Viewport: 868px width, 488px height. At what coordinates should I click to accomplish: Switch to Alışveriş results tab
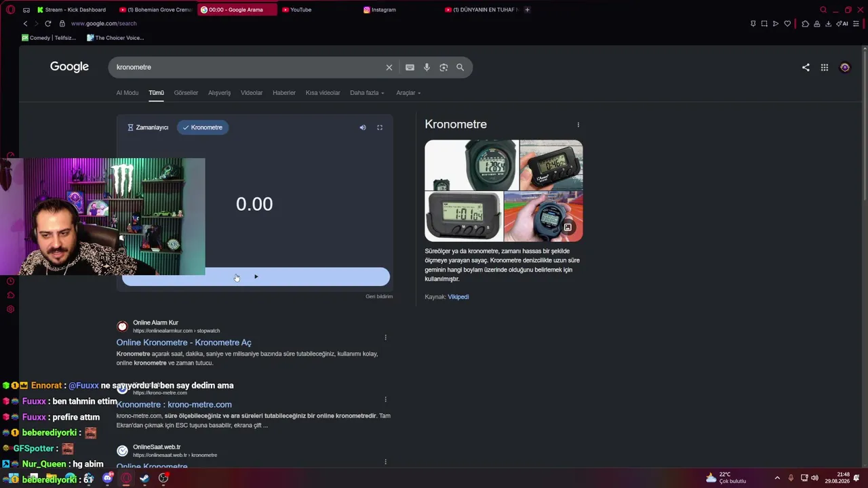tap(220, 93)
